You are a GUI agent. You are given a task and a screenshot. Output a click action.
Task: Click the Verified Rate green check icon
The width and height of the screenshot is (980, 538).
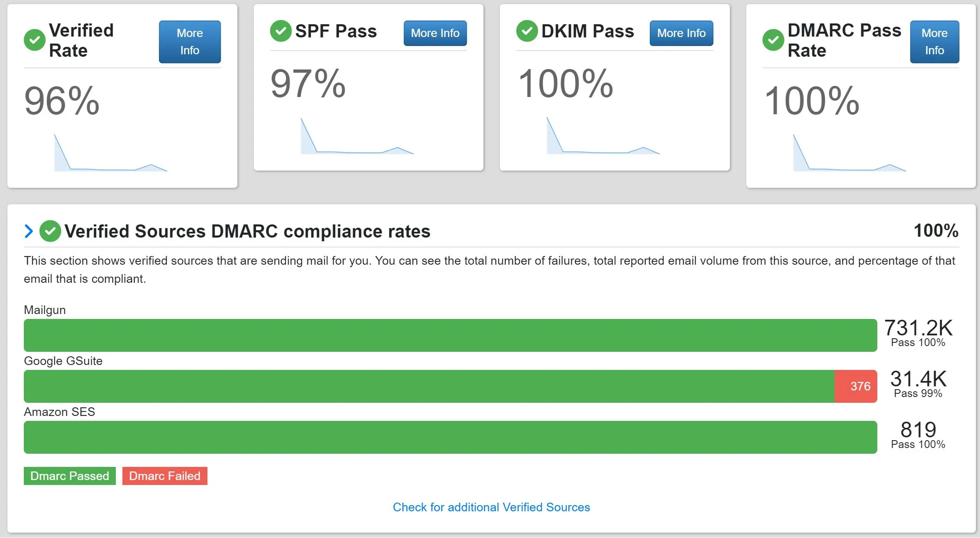pyautogui.click(x=35, y=40)
